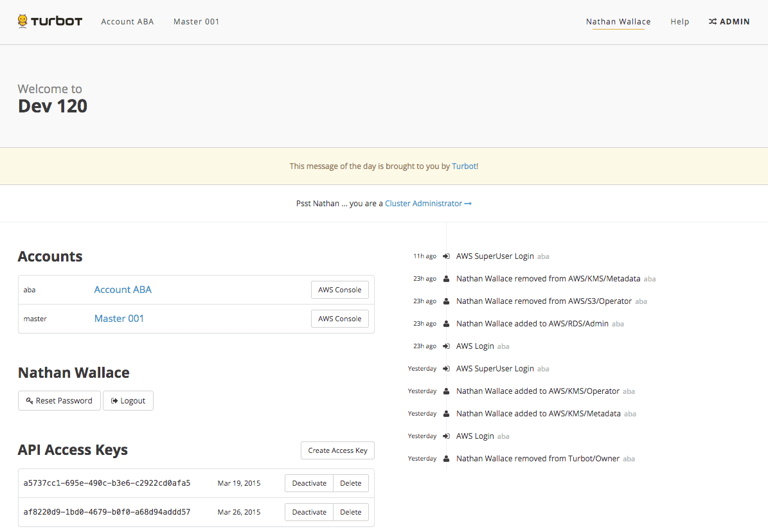Open the Master 001 link in Accounts
This screenshot has width=768, height=532.
click(x=119, y=319)
